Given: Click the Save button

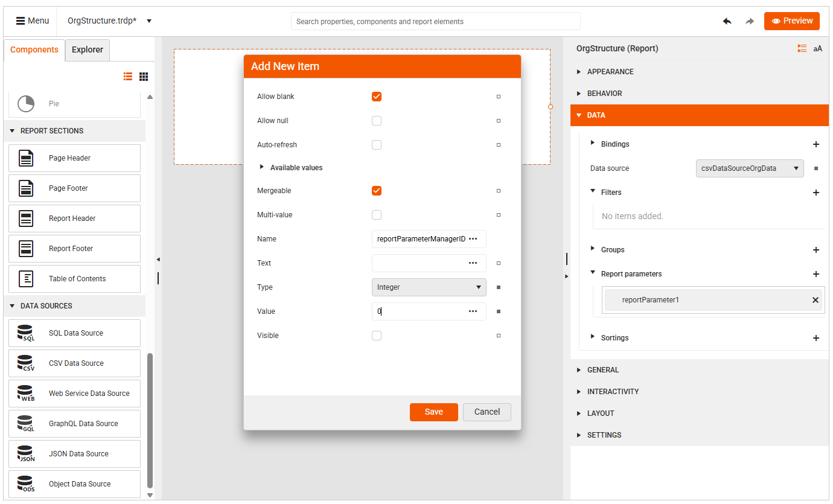Looking at the screenshot, I should (x=433, y=412).
